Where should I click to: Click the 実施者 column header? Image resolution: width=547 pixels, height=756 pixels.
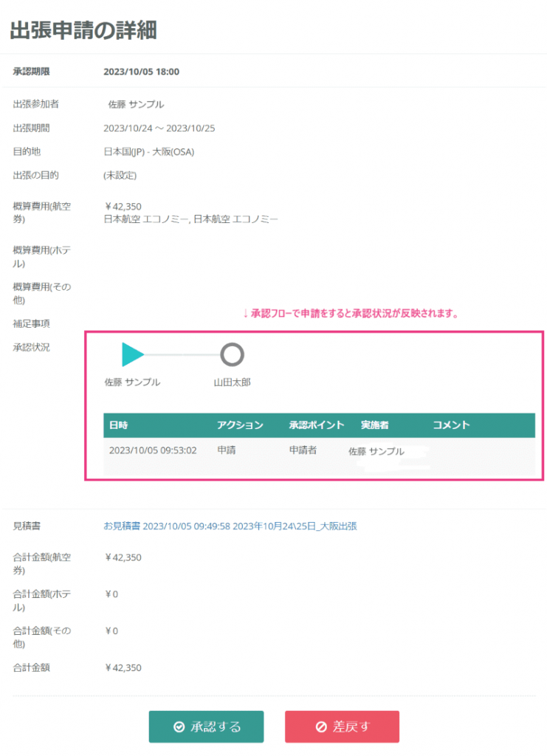point(375,425)
